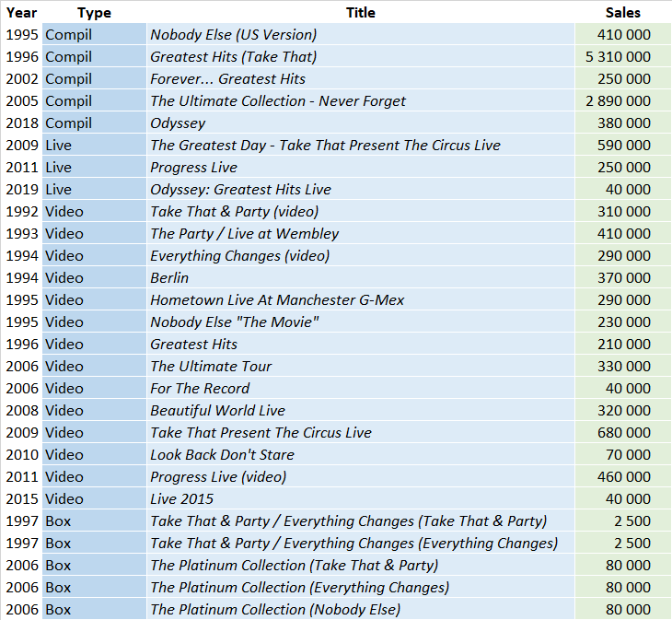Click the sales value '680 000'
The height and width of the screenshot is (620, 672).
click(624, 433)
